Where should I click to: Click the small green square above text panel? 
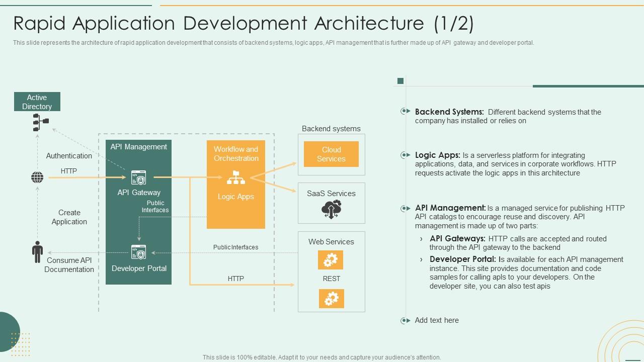tap(400, 81)
